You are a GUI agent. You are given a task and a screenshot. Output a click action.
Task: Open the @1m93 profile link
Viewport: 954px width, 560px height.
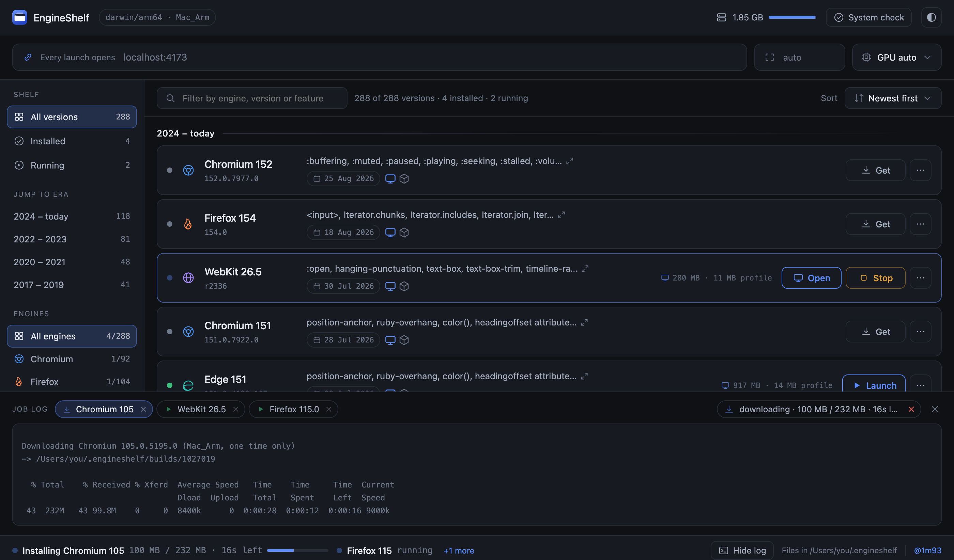pyautogui.click(x=927, y=550)
